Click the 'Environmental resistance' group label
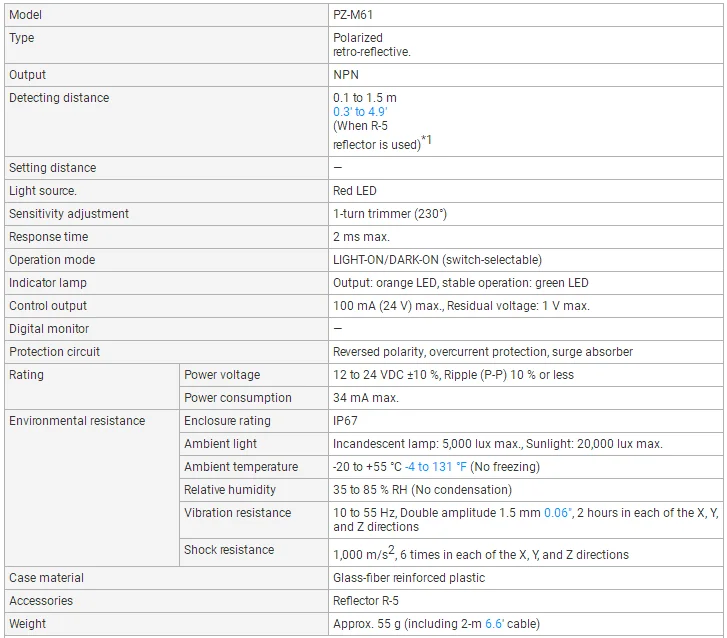727x638 pixels. click(x=77, y=421)
